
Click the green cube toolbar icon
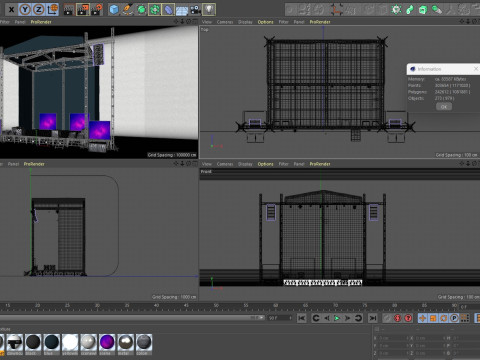coord(423,10)
